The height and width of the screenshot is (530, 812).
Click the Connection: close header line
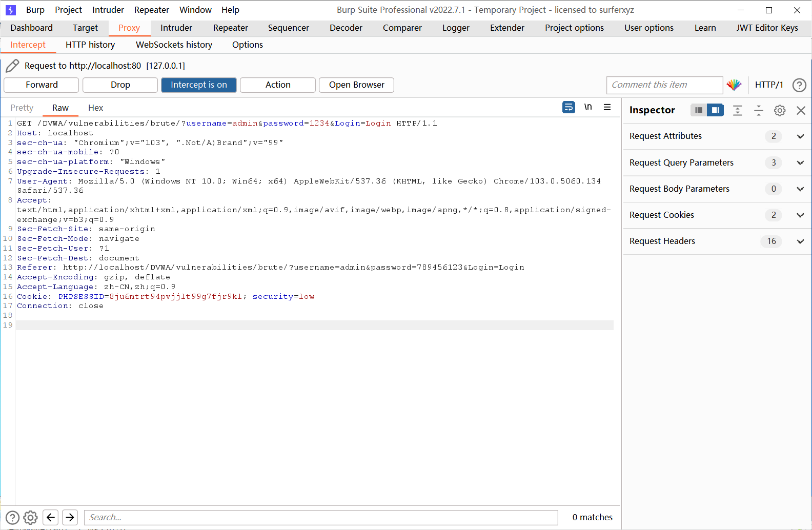pyautogui.click(x=60, y=306)
